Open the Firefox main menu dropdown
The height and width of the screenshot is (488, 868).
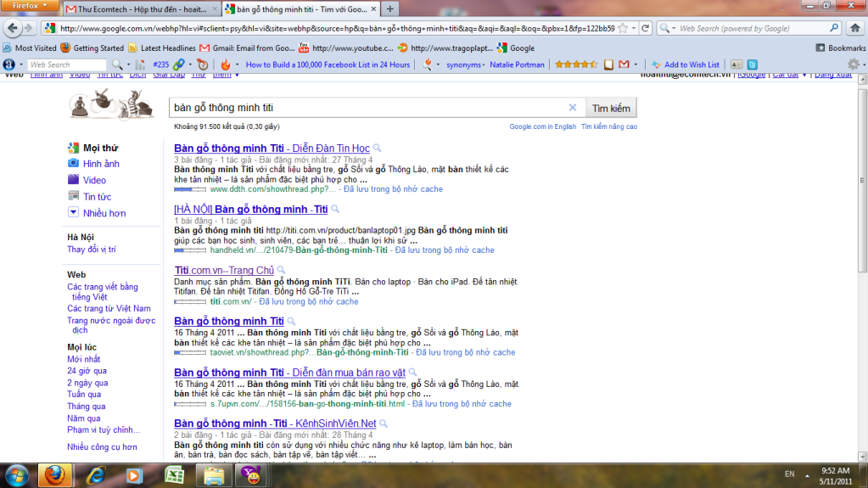31,6
